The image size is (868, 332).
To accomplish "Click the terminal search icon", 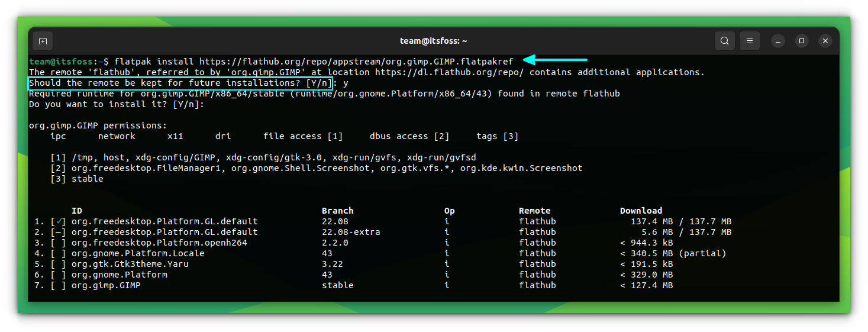I will tap(724, 41).
